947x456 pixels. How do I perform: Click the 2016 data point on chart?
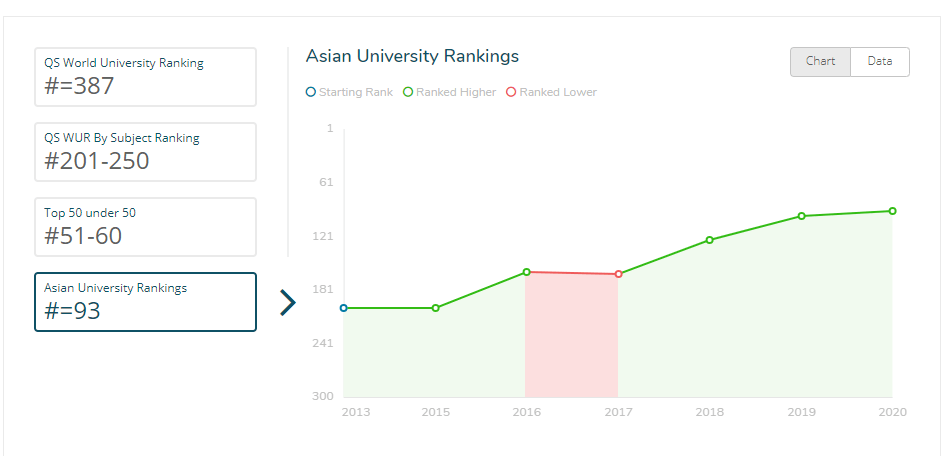[x=526, y=272]
